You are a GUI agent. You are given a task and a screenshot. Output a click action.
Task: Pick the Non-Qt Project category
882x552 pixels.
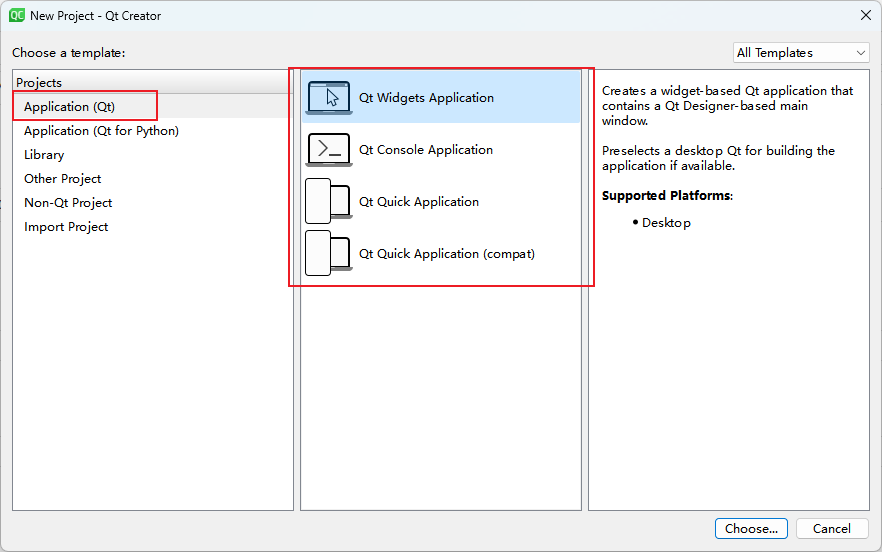(68, 203)
